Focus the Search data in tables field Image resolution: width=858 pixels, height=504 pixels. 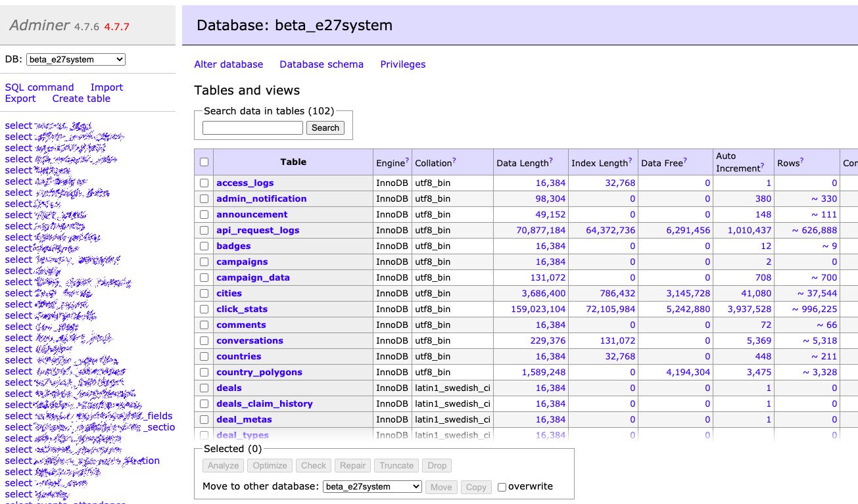(252, 128)
